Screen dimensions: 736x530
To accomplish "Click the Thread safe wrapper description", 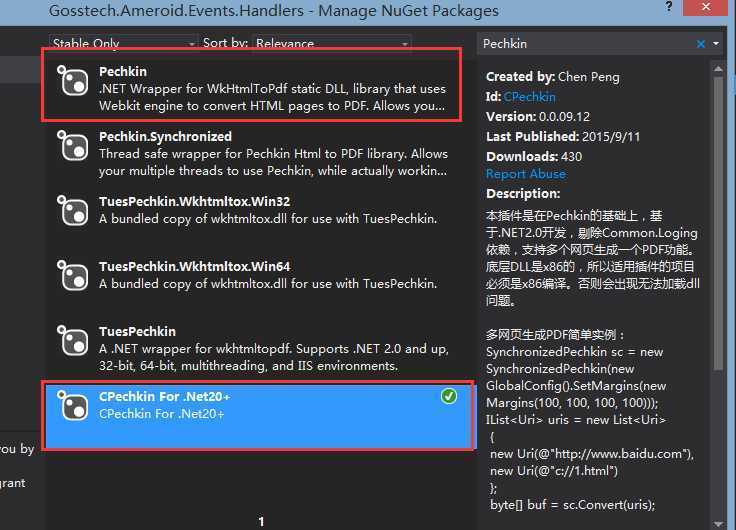I will click(x=273, y=162).
